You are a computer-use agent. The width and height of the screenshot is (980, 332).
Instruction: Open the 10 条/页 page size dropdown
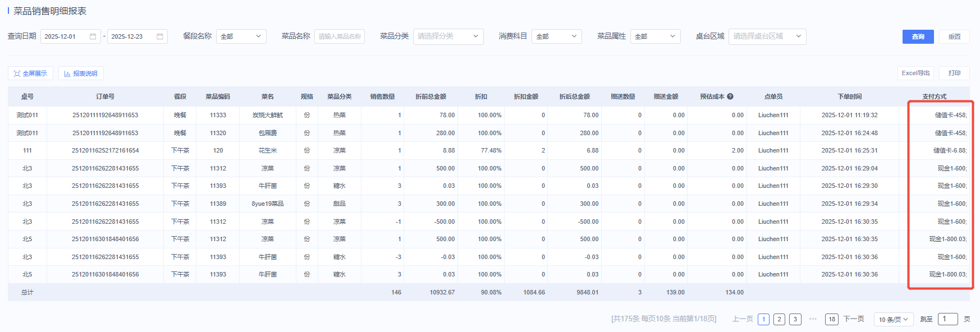(x=894, y=319)
